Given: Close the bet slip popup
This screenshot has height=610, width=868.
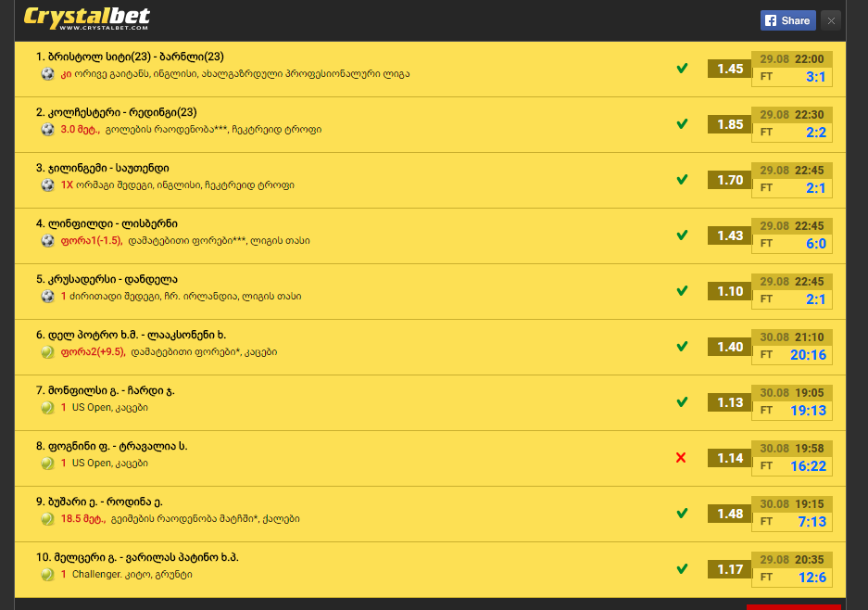Looking at the screenshot, I should point(831,20).
